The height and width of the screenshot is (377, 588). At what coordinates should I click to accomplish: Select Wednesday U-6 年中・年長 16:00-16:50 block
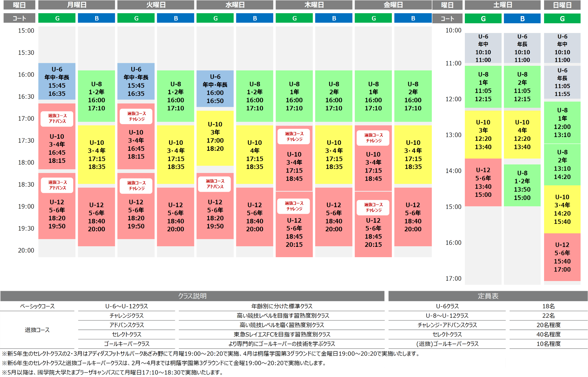[x=215, y=89]
